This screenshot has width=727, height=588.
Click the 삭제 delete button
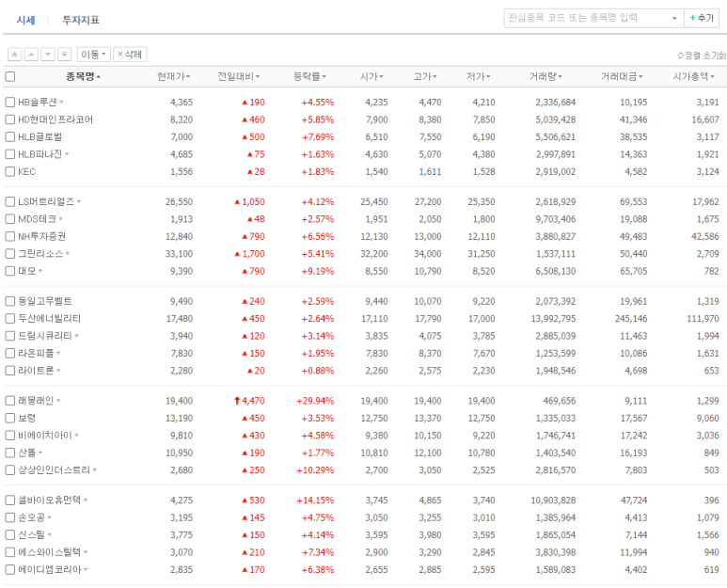tap(130, 55)
